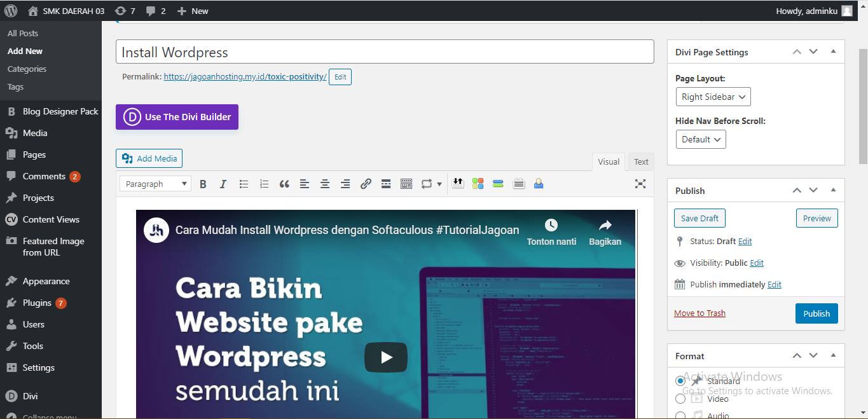Click the blue person shortcode icon
Image resolution: width=868 pixels, height=419 pixels.
539,183
